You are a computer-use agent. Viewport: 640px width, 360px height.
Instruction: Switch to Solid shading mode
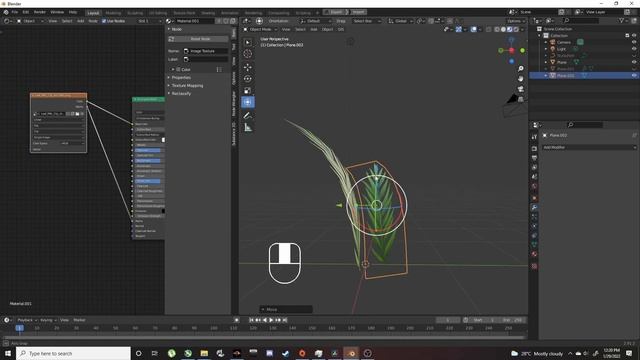[503, 29]
